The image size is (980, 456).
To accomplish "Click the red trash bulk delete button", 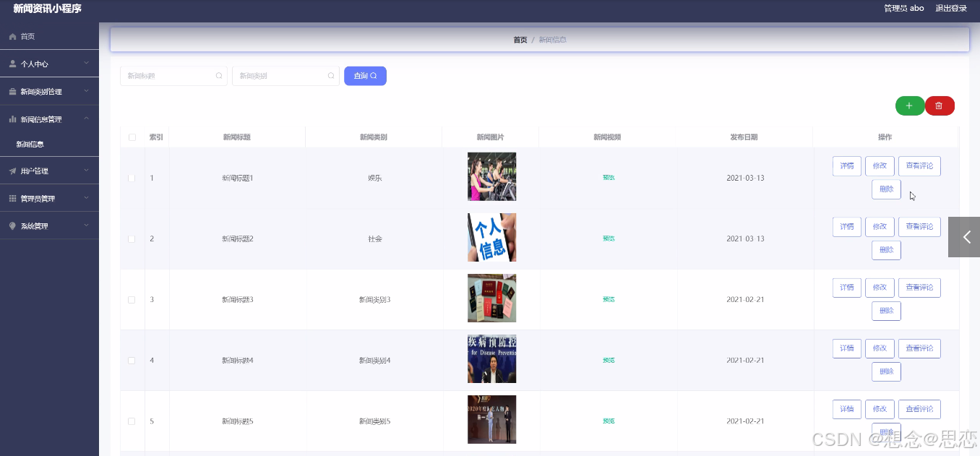I will (x=940, y=106).
